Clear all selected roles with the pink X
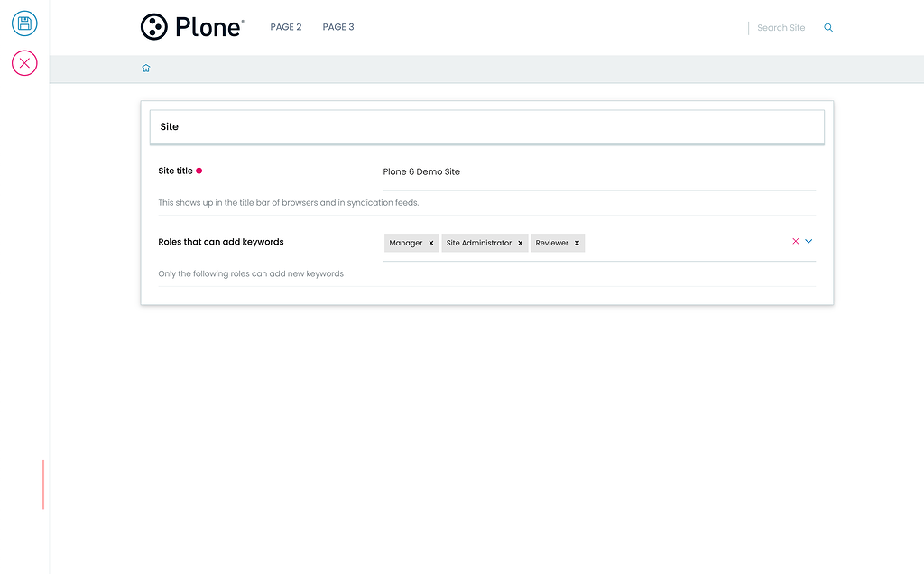This screenshot has height=574, width=924. [x=795, y=241]
